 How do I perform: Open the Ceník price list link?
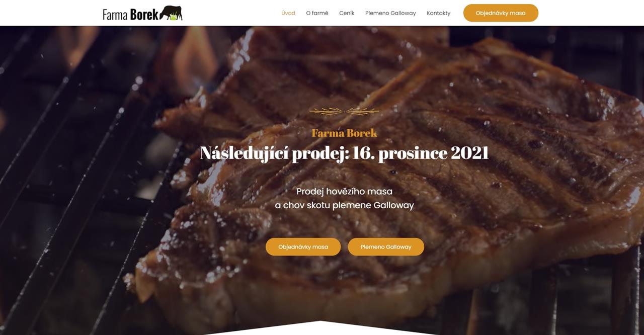(x=347, y=13)
